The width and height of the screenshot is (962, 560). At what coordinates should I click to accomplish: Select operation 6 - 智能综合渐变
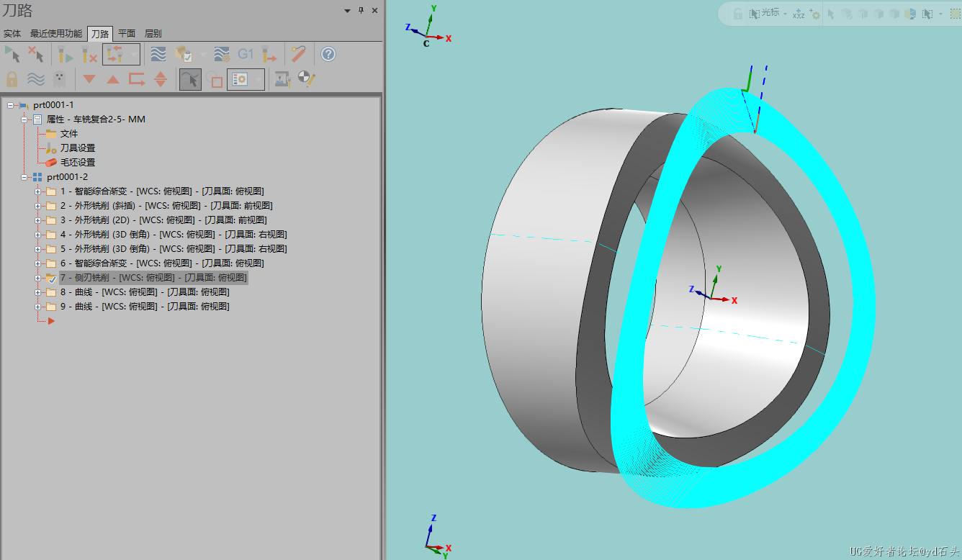point(162,263)
